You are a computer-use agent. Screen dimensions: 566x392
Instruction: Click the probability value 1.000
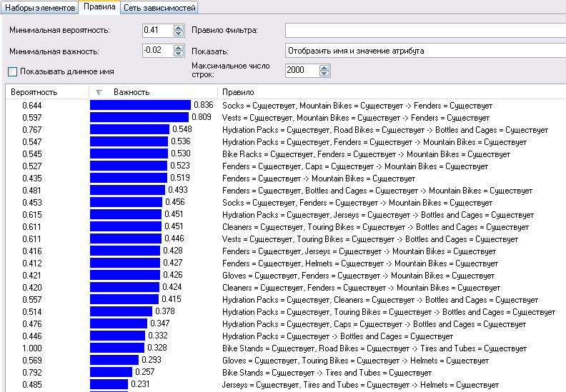click(32, 348)
